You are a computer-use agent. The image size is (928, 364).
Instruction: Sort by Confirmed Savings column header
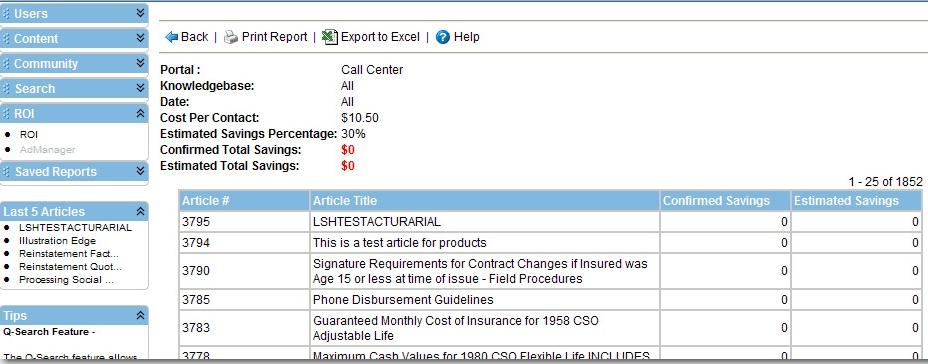coord(716,201)
